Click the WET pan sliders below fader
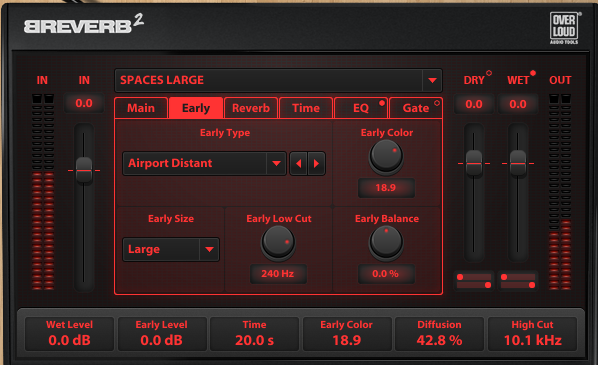This screenshot has height=365, width=598. point(518,281)
